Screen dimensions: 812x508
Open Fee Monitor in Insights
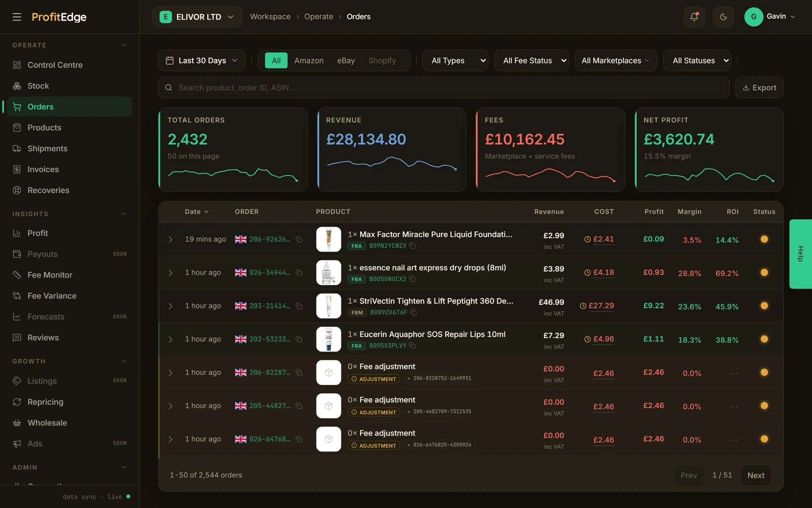pos(69,275)
